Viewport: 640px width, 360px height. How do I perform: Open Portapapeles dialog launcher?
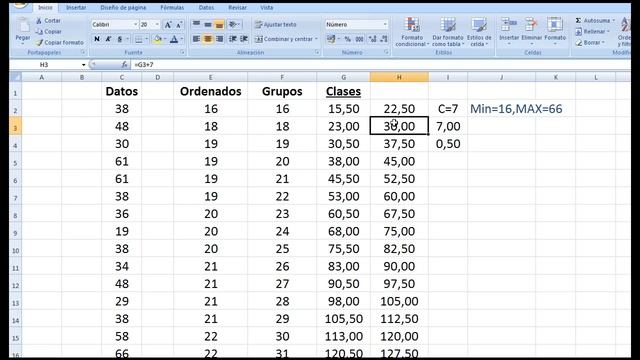point(83,53)
